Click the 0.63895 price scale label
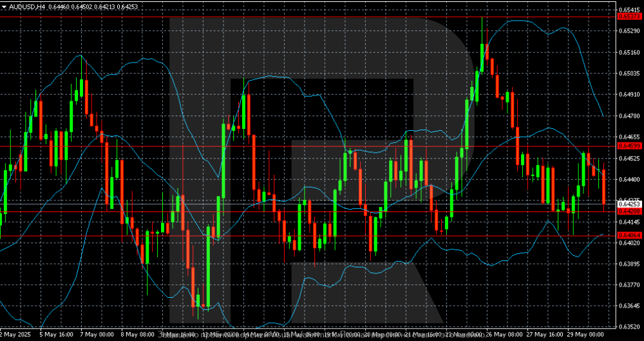The image size is (644, 341). [x=629, y=264]
